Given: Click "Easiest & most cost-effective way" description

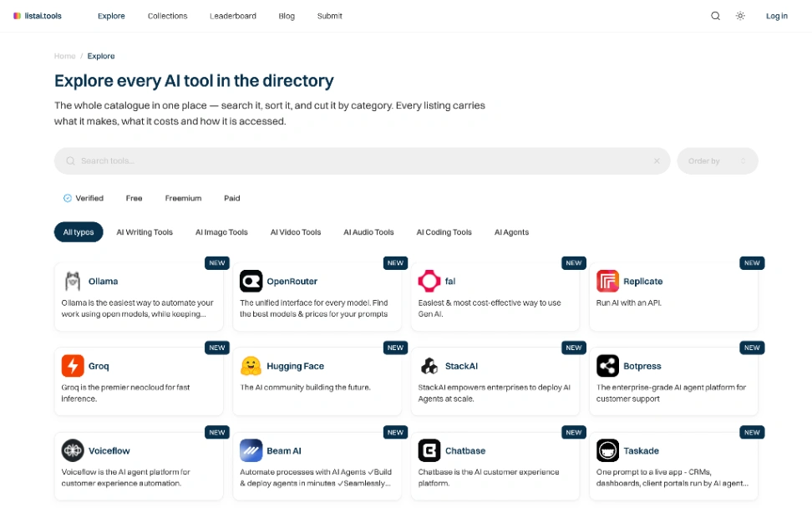Looking at the screenshot, I should tap(490, 308).
